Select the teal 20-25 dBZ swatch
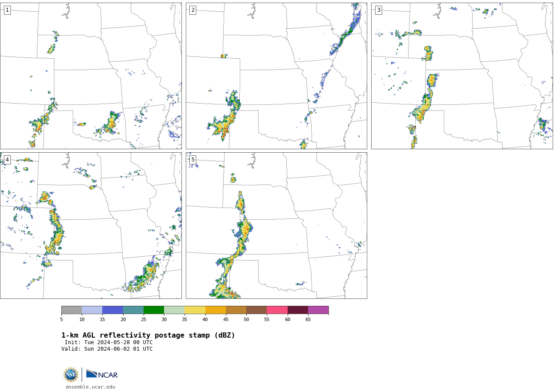The height and width of the screenshot is (392, 557). [133, 310]
